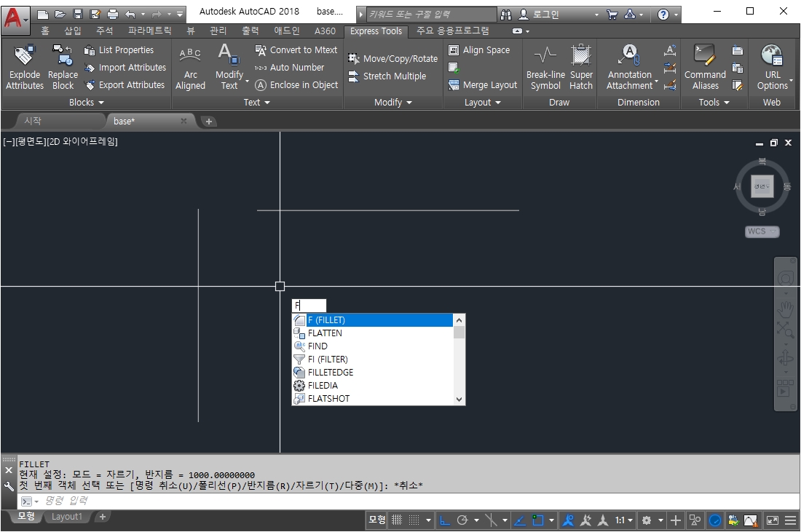Open the annotation scale 1:1 dropdown
The image size is (801, 532).
point(624,520)
